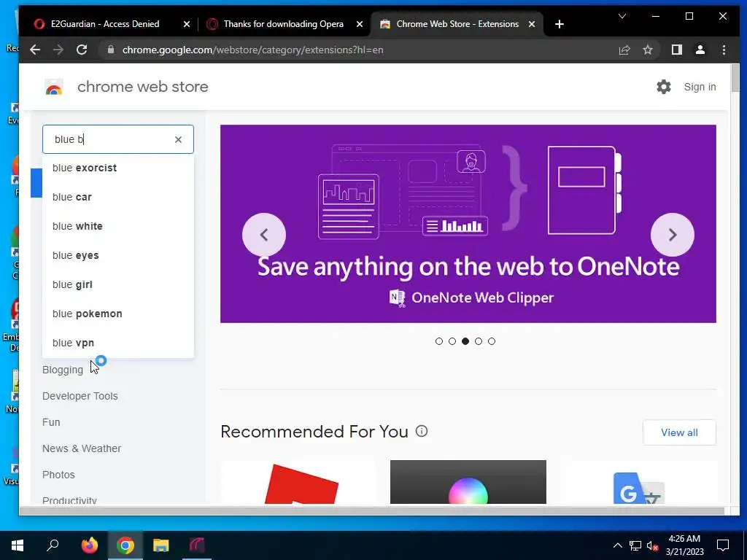Open the News & Weather category
The width and height of the screenshot is (747, 560).
coord(82,448)
